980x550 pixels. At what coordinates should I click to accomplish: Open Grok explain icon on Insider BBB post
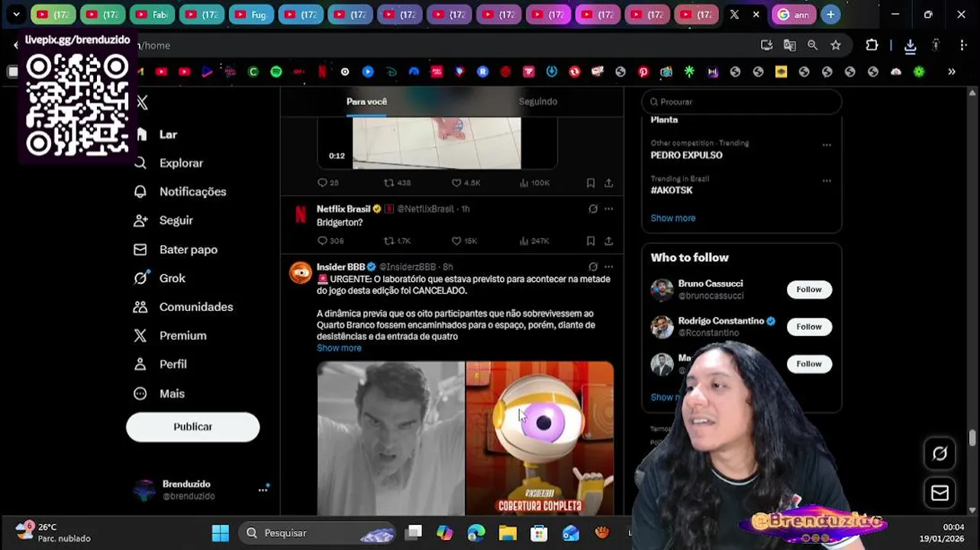(x=593, y=267)
